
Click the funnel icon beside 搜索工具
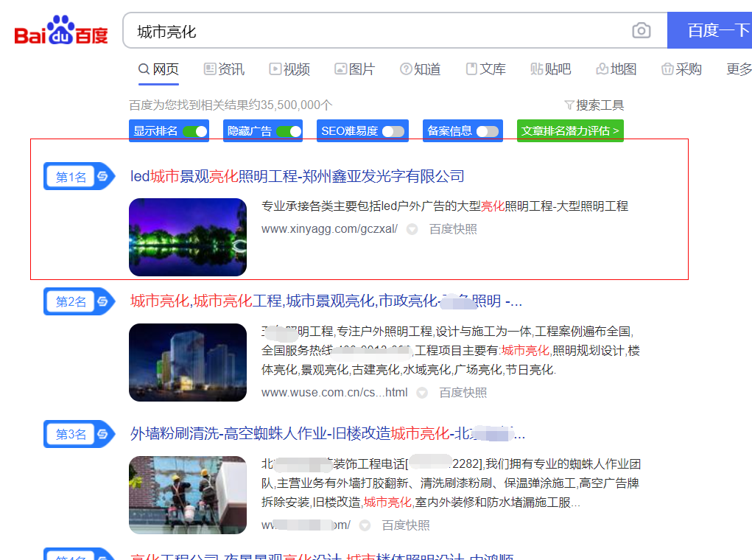coord(569,105)
